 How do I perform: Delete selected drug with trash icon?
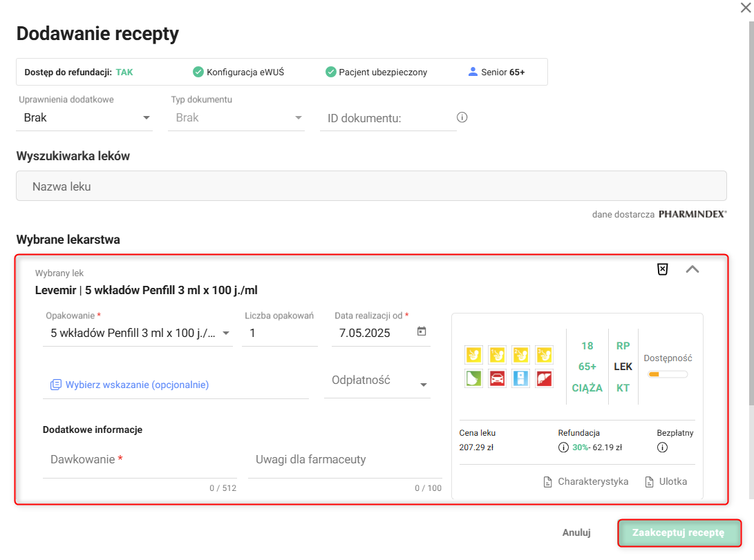(x=663, y=269)
